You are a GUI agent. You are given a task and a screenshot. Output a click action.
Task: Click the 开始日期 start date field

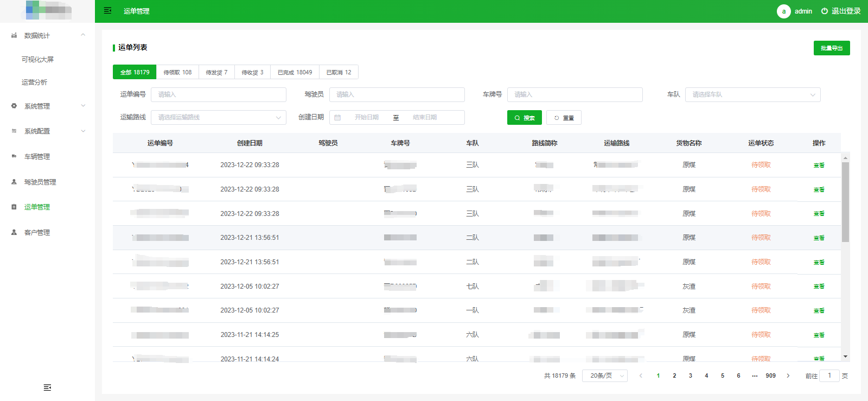click(367, 117)
